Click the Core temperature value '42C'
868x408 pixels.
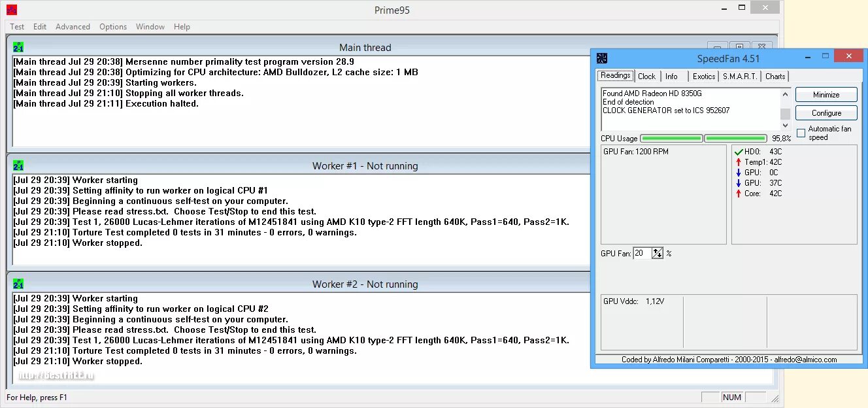775,194
